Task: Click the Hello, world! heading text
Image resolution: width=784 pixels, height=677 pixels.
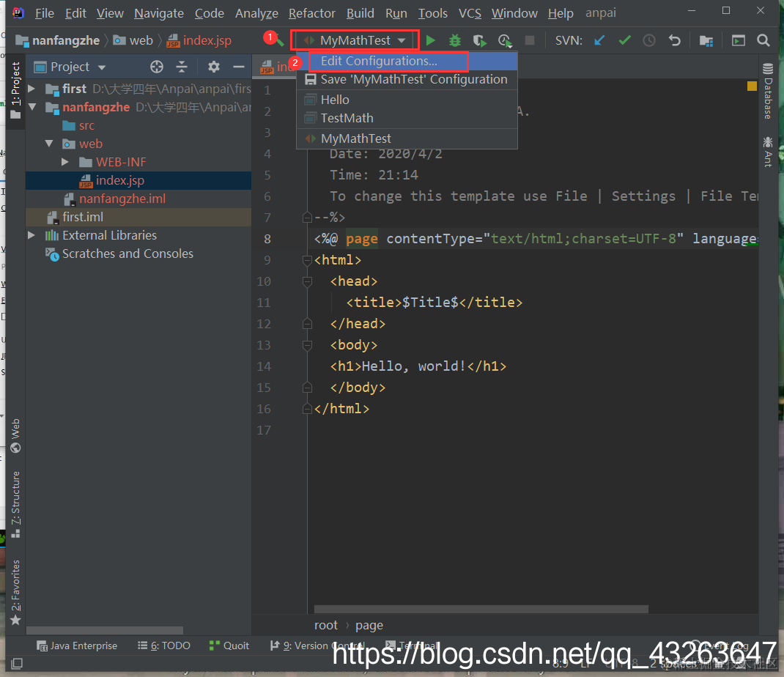Action: [x=413, y=366]
